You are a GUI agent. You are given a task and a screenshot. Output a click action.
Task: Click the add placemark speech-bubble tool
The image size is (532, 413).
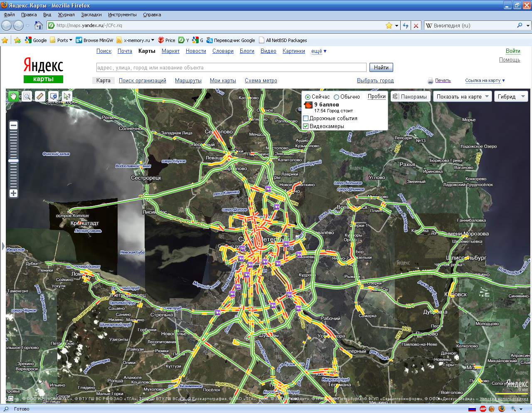53,96
